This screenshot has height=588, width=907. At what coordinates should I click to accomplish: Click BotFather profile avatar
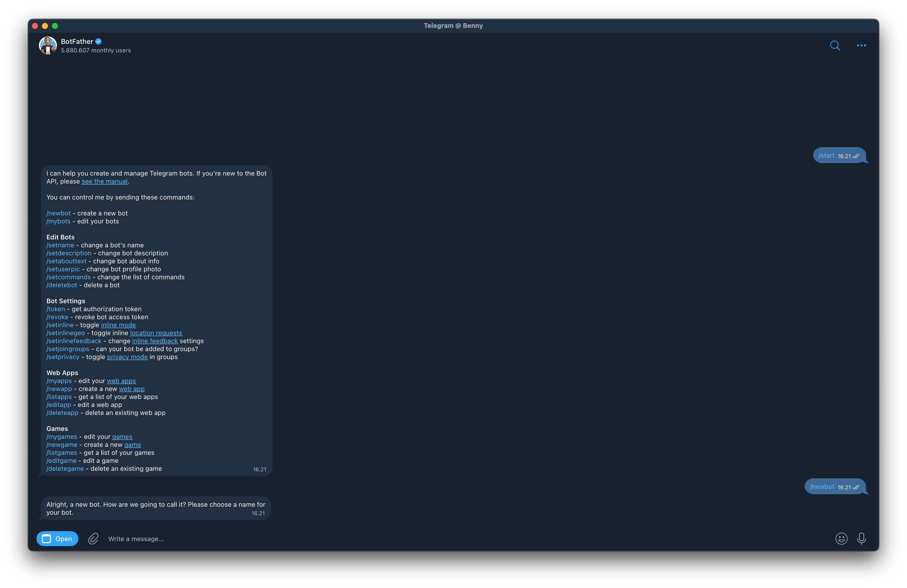tap(48, 45)
